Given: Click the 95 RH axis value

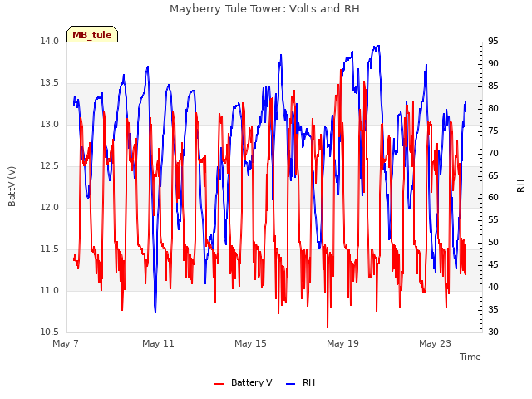Looking at the screenshot, I should click(493, 41).
